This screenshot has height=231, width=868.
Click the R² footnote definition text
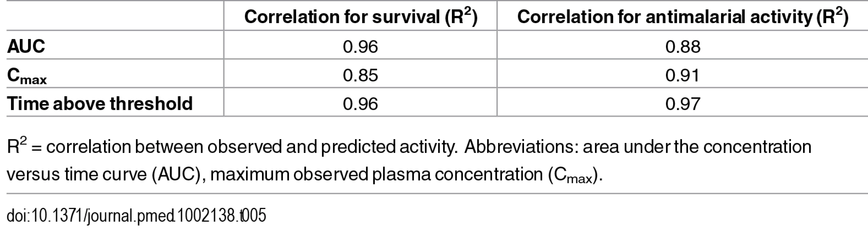231,147
